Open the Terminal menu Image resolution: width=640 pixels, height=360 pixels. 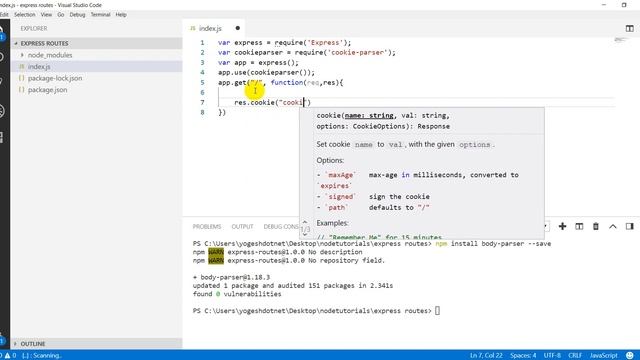[x=100, y=14]
